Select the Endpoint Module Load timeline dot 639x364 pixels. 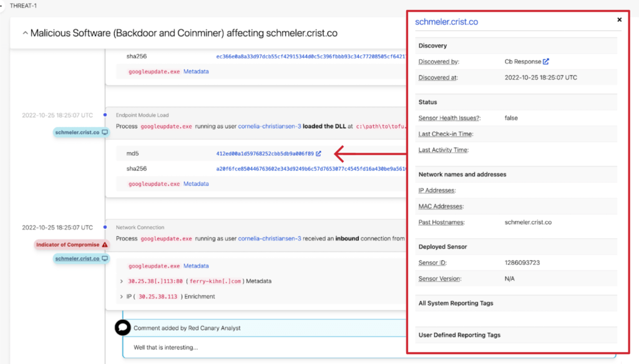click(x=105, y=115)
